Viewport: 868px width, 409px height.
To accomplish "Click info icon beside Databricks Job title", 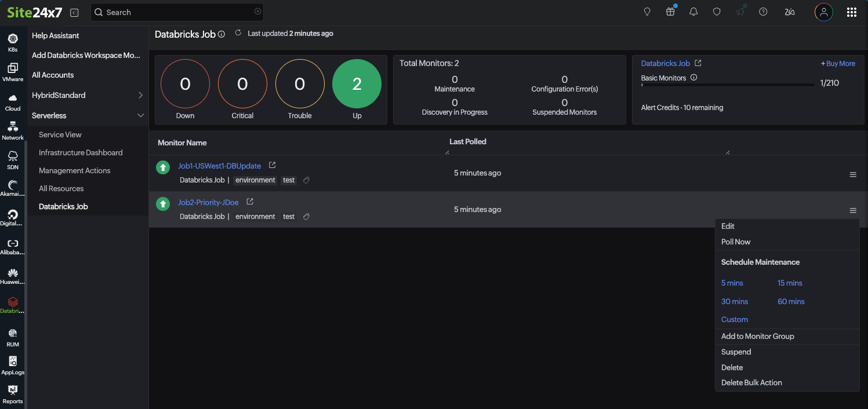I will tap(221, 35).
